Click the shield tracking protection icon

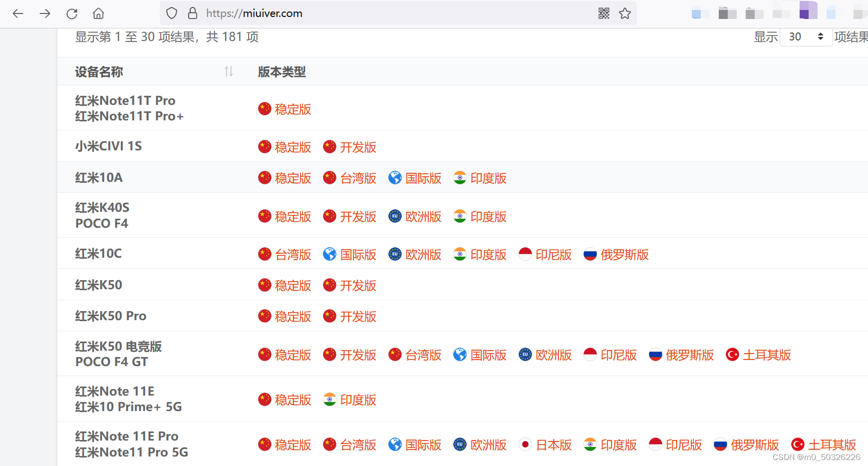(172, 13)
